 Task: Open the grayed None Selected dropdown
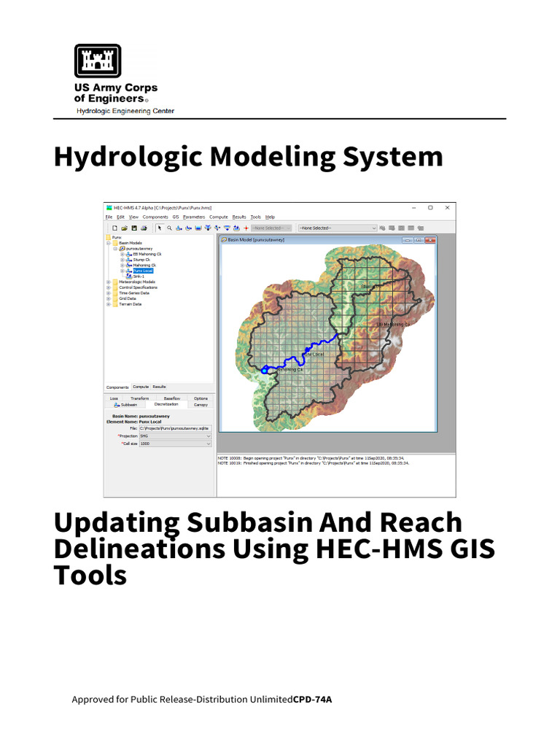pos(271,228)
